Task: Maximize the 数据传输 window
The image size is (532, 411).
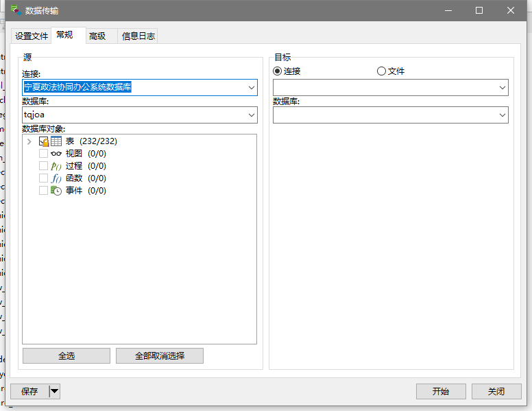Action: 479,10
